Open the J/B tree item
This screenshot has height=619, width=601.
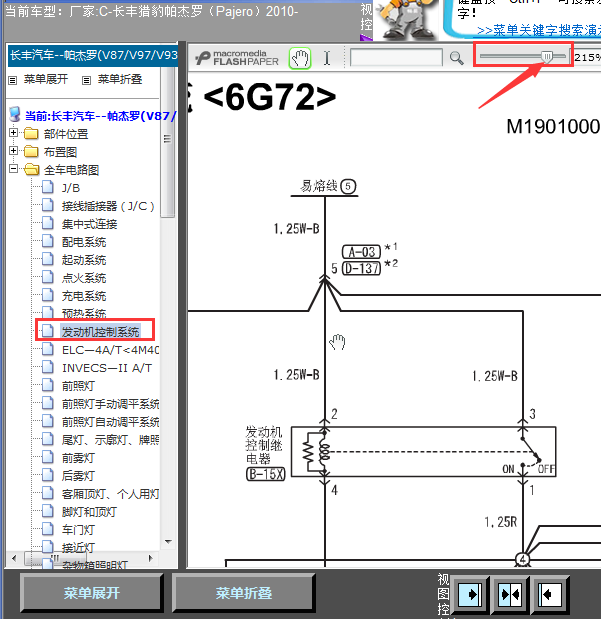[x=71, y=188]
